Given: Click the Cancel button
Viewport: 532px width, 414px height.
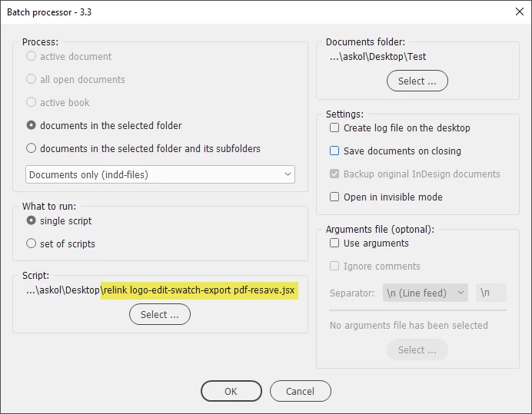Looking at the screenshot, I should point(301,391).
